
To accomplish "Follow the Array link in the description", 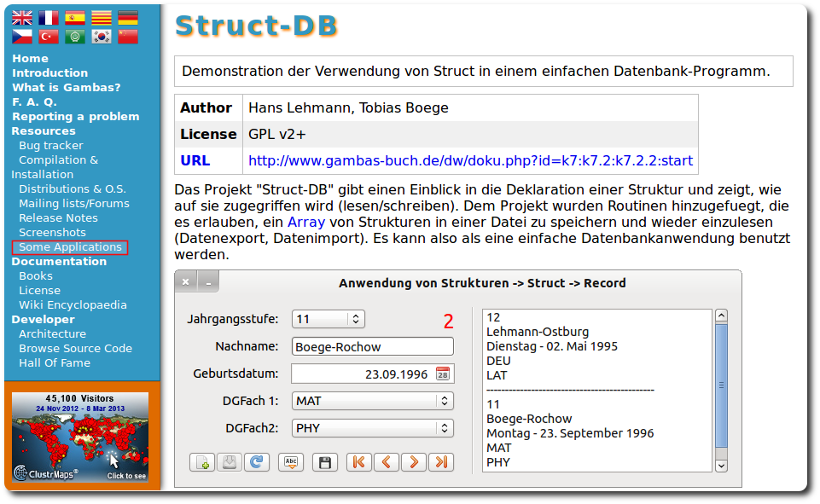I will pos(305,223).
